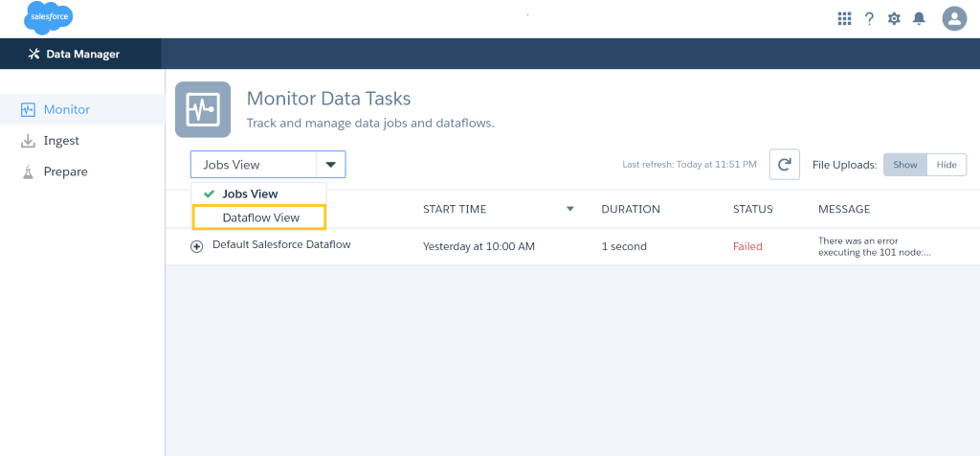Click 'Track and manage data jobs' subtitle

tap(370, 124)
